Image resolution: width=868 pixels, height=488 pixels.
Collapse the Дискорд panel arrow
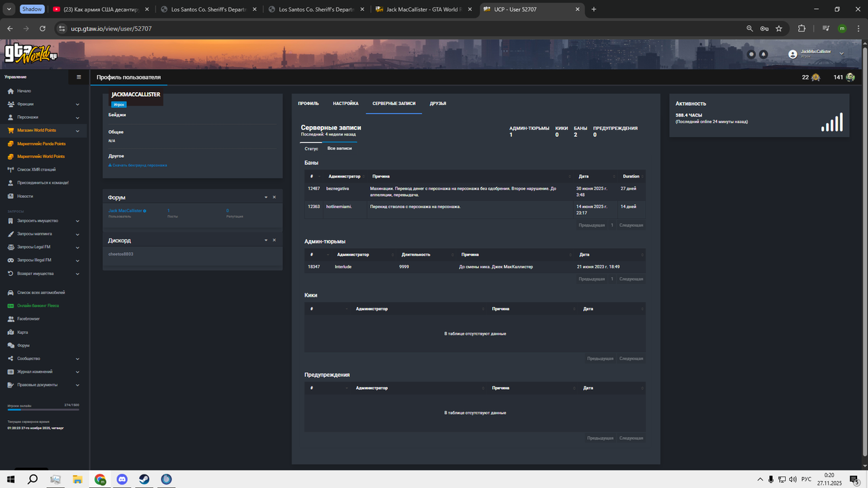pyautogui.click(x=266, y=240)
